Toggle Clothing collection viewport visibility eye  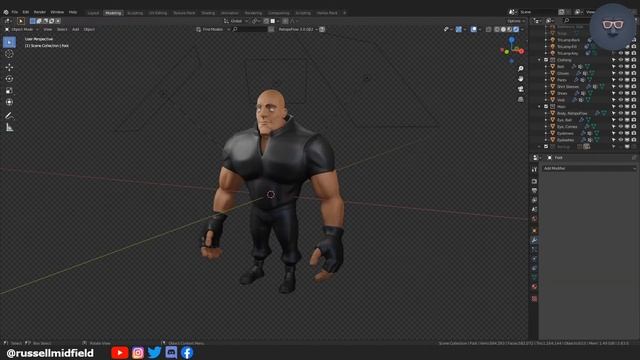coord(620,60)
